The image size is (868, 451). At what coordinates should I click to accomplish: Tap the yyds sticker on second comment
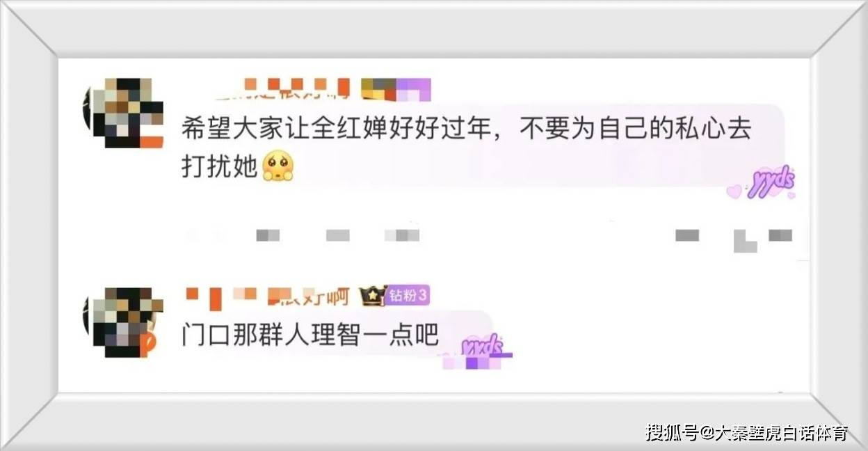[482, 344]
